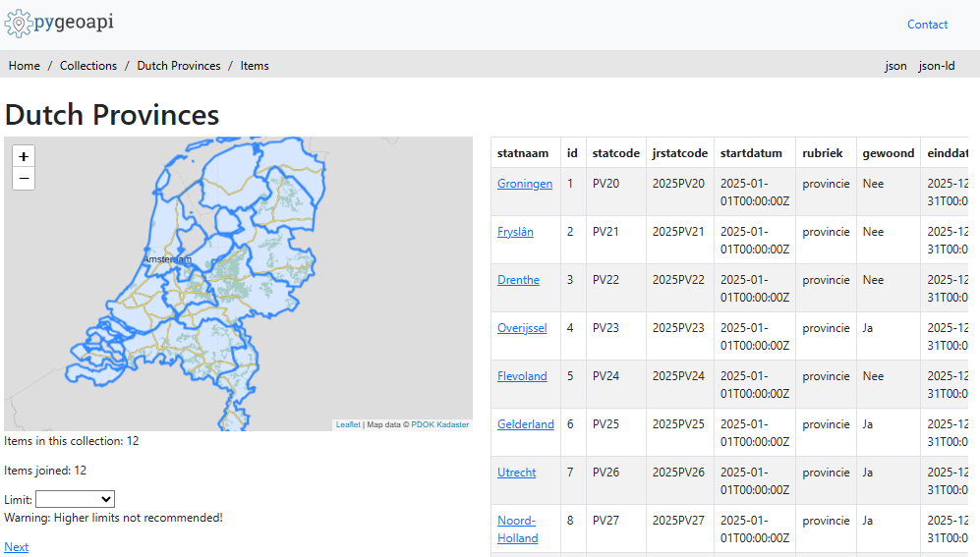Open the Drenthe item
Viewport: 980px width, 557px height.
pyautogui.click(x=518, y=280)
